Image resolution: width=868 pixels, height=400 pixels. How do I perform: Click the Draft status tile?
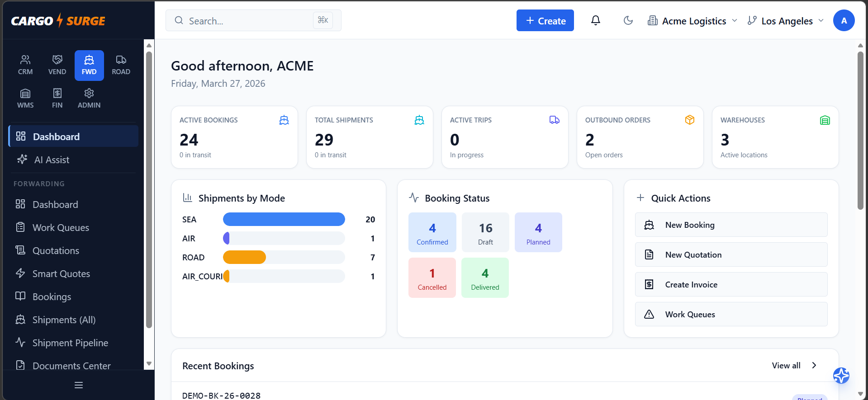485,232
